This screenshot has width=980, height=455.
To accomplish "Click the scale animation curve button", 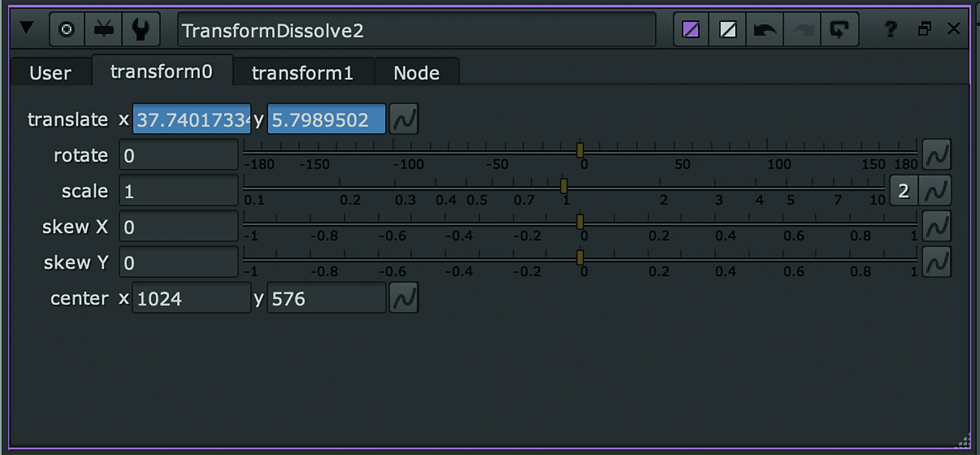I will coord(936,190).
